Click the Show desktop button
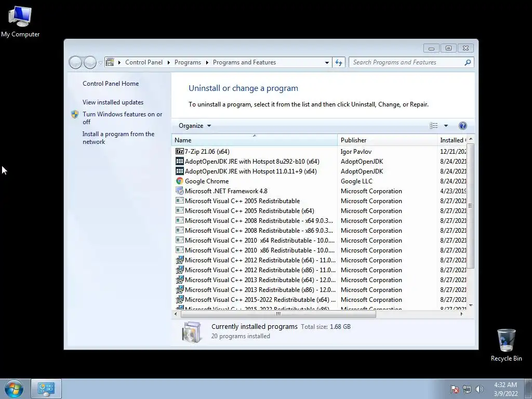 pos(528,389)
